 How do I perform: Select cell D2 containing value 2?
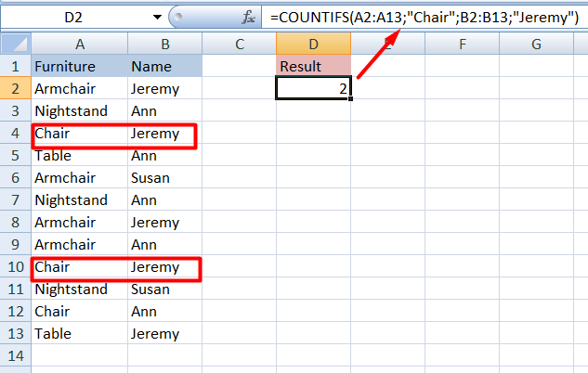tap(313, 88)
